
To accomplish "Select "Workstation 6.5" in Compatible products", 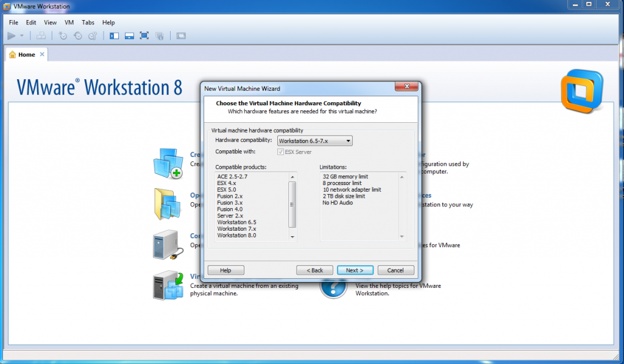I will tap(237, 223).
